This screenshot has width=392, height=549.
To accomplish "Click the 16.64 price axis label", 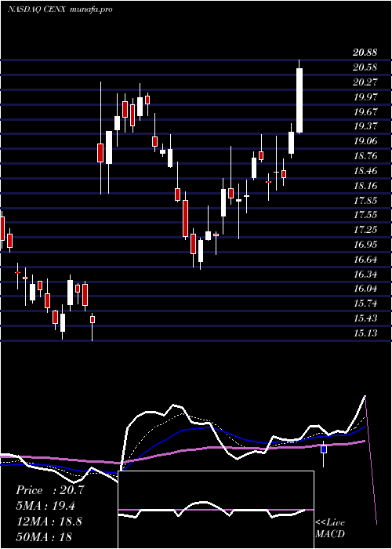I will click(x=365, y=260).
